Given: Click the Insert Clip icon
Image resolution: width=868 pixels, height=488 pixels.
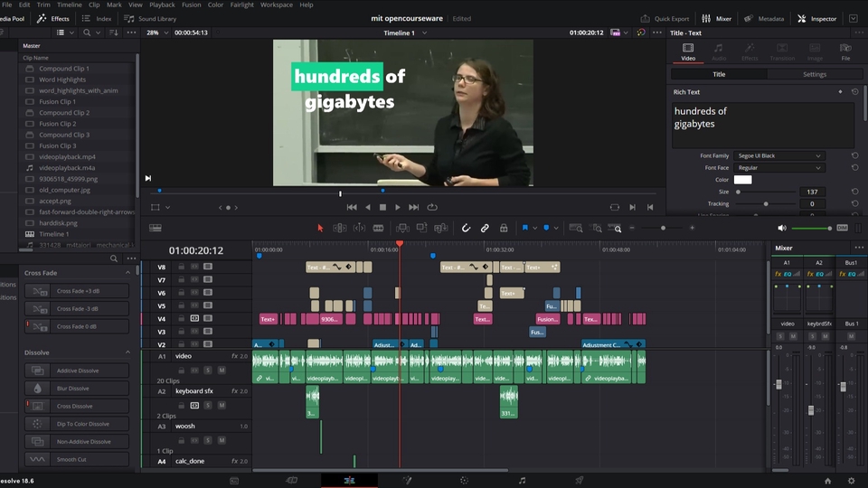Looking at the screenshot, I should tap(402, 228).
